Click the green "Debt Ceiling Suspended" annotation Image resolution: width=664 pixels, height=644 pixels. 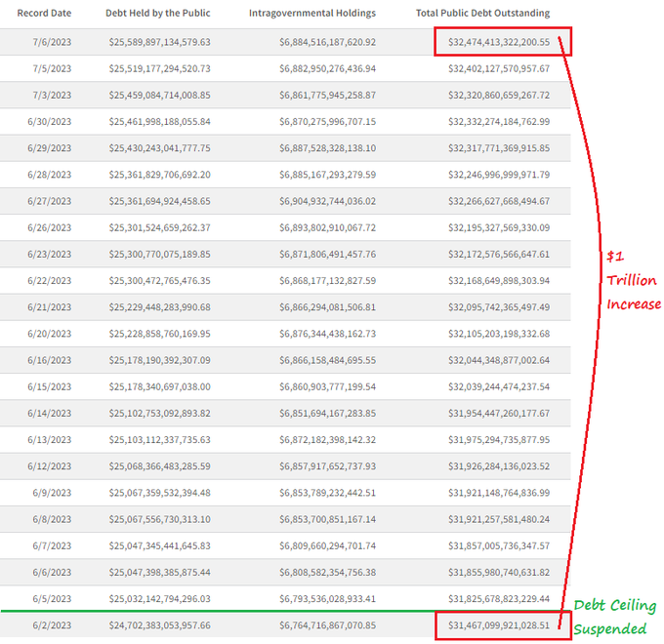click(615, 618)
